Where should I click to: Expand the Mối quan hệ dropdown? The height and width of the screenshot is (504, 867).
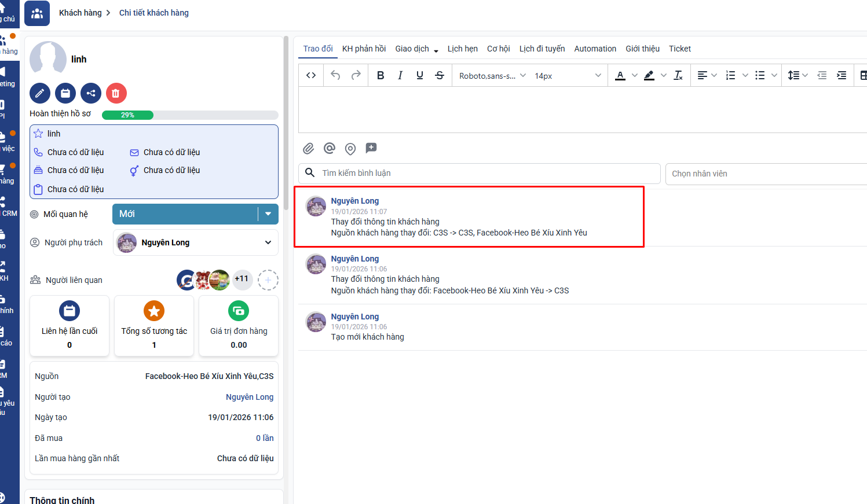268,214
